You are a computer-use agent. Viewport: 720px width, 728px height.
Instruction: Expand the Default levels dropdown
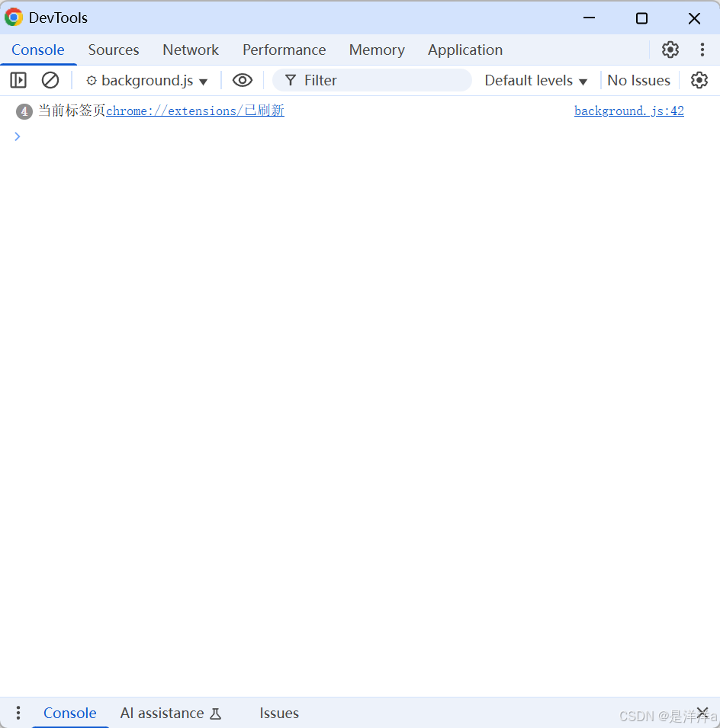tap(535, 80)
